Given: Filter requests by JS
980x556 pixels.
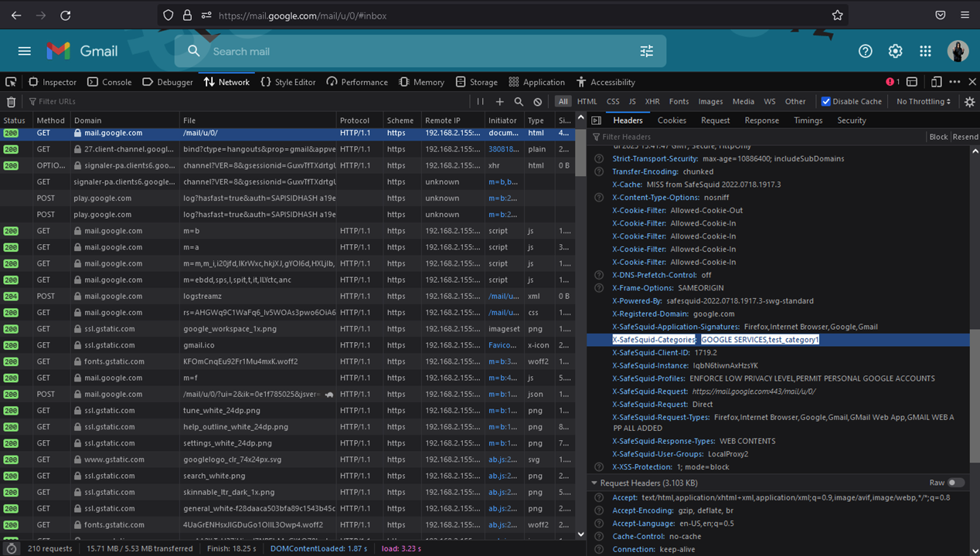Looking at the screenshot, I should point(632,101).
